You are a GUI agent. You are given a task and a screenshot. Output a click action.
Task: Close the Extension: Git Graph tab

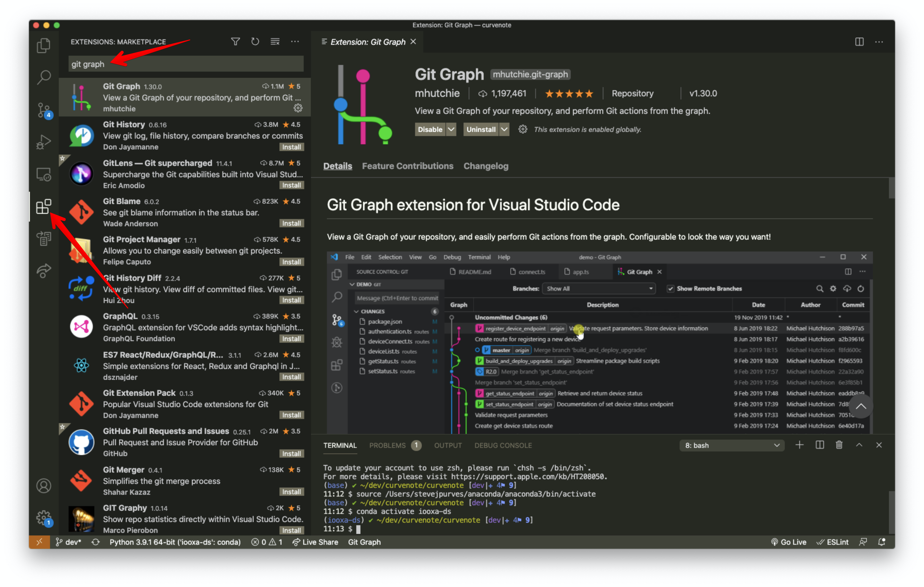(413, 41)
